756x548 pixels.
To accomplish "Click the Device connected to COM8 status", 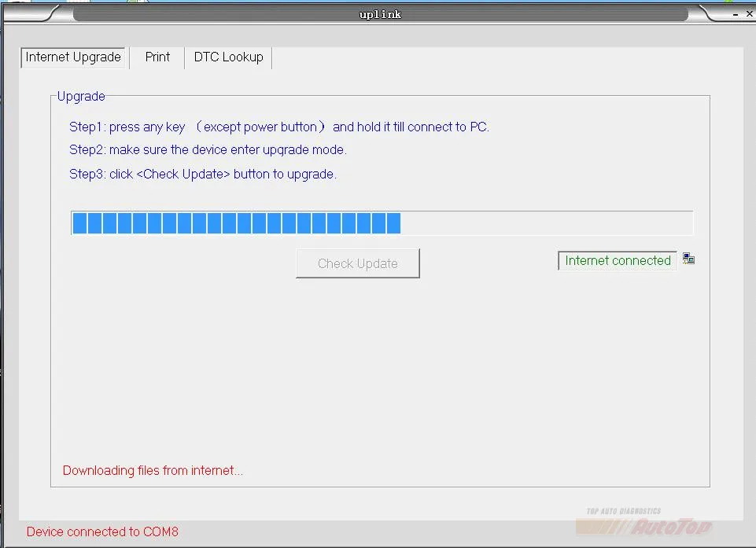I will coord(102,531).
